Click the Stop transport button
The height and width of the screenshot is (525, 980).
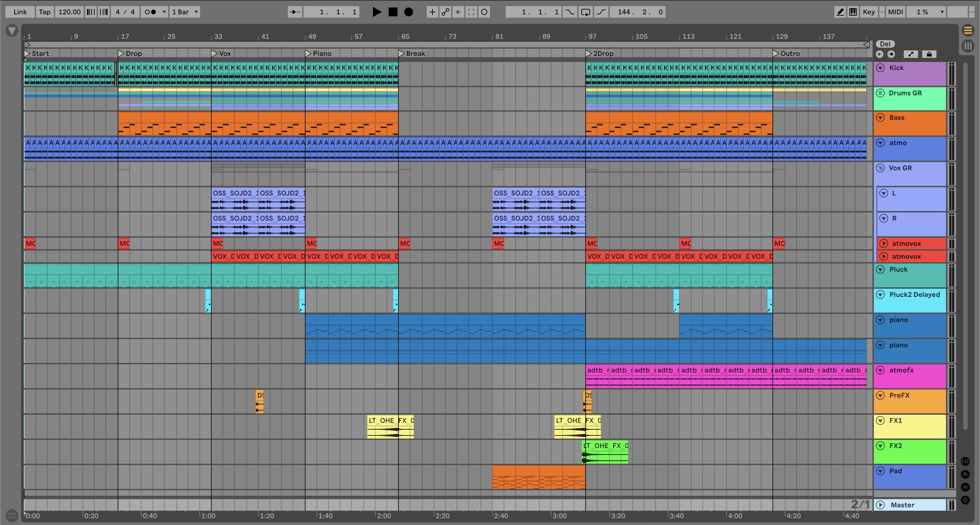[393, 12]
